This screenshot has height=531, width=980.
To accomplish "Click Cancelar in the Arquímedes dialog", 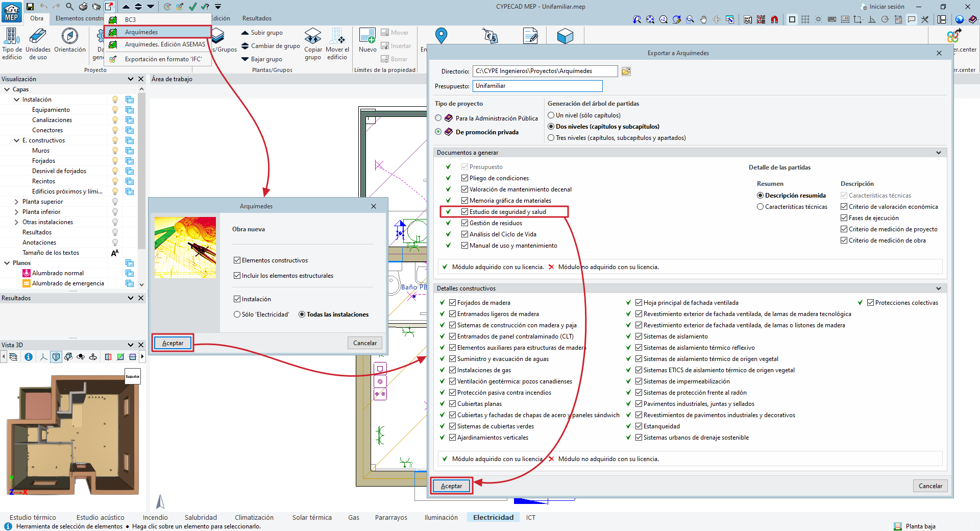I will (x=365, y=343).
